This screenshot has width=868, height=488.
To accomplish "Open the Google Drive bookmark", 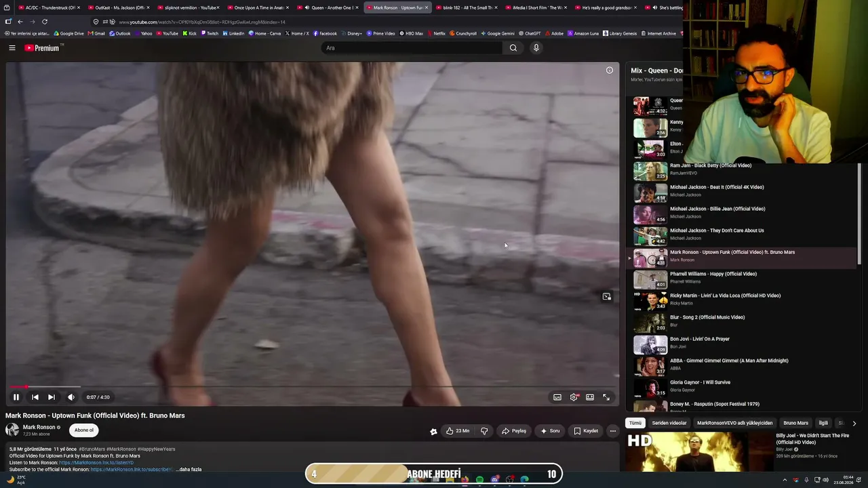I will pos(69,33).
